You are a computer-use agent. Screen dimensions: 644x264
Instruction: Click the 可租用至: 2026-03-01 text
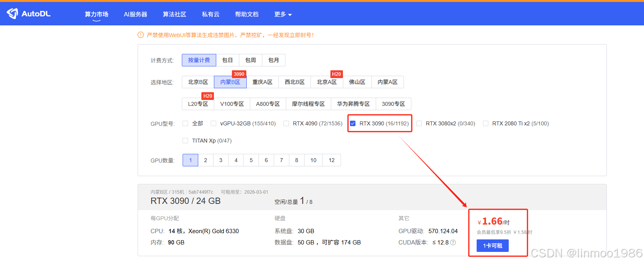[x=245, y=192]
